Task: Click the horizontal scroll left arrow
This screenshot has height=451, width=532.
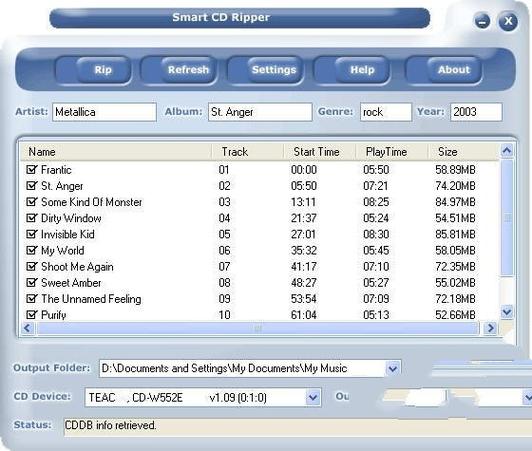Action: coord(27,328)
